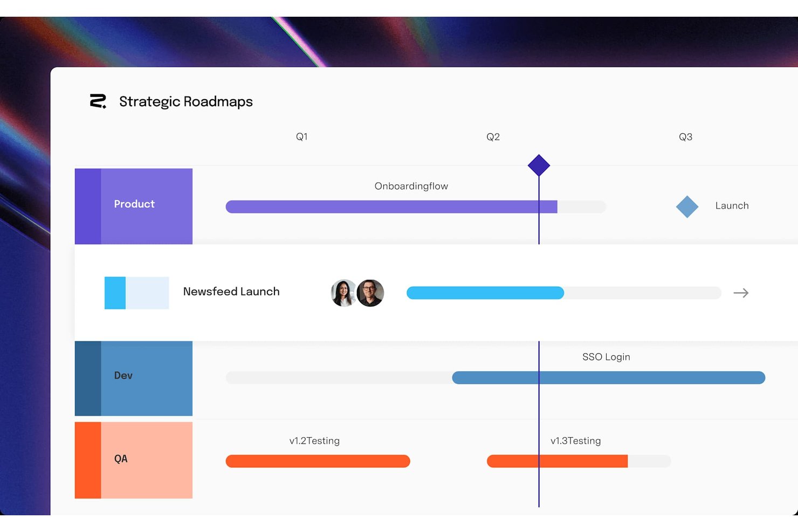Select the Dev swimlane header
798x532 pixels.
click(134, 378)
